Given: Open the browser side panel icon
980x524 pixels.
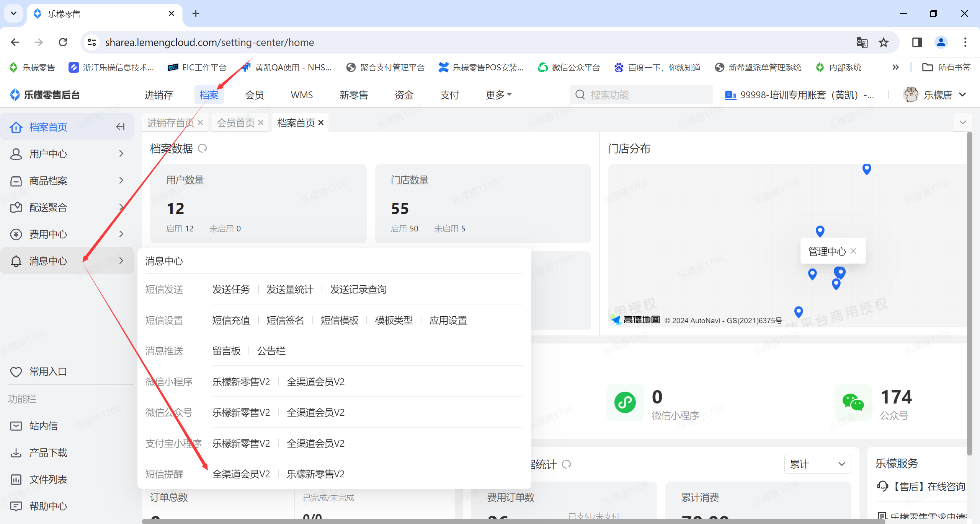Looking at the screenshot, I should click(x=917, y=42).
